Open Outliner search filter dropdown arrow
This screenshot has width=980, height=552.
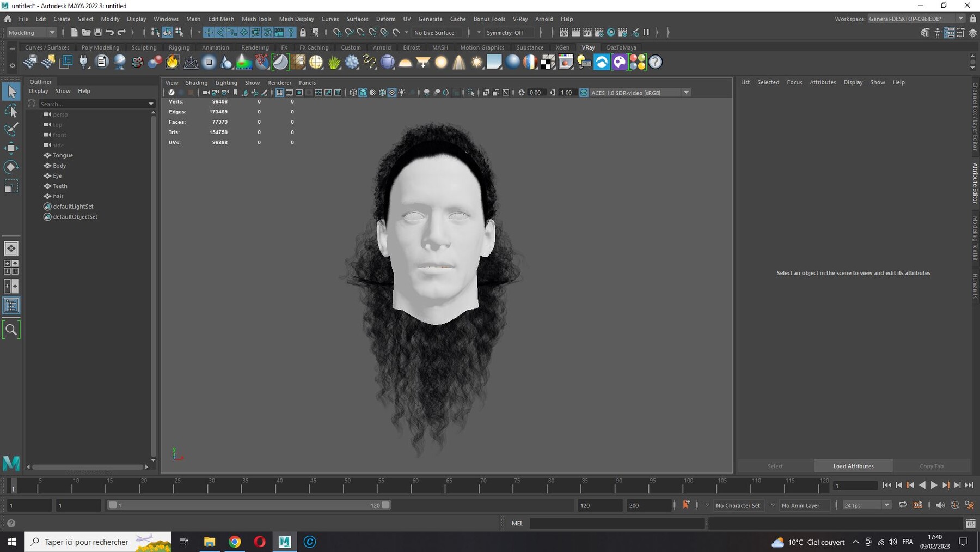pyautogui.click(x=151, y=104)
